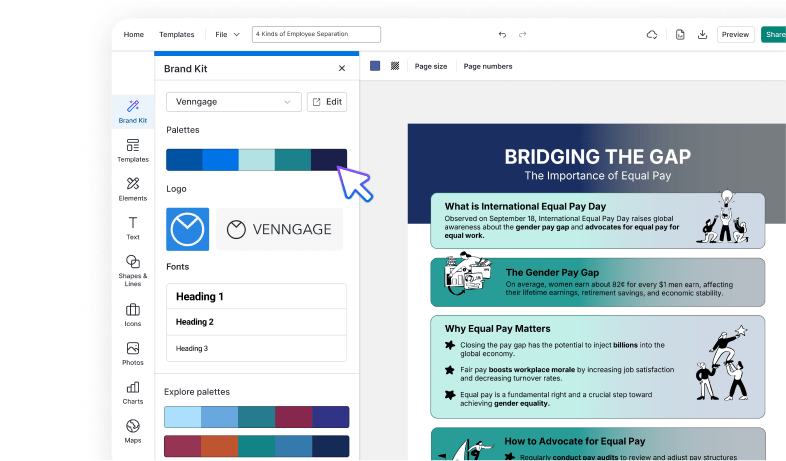Choose the first Explore palette starting with light blue
The image size is (786, 461).
click(257, 417)
